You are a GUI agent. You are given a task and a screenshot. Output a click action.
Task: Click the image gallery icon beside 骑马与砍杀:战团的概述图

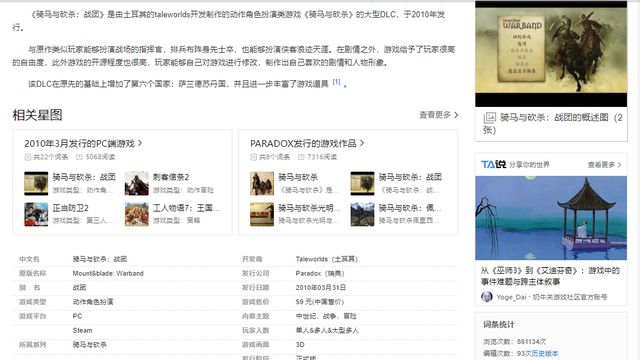tap(489, 118)
